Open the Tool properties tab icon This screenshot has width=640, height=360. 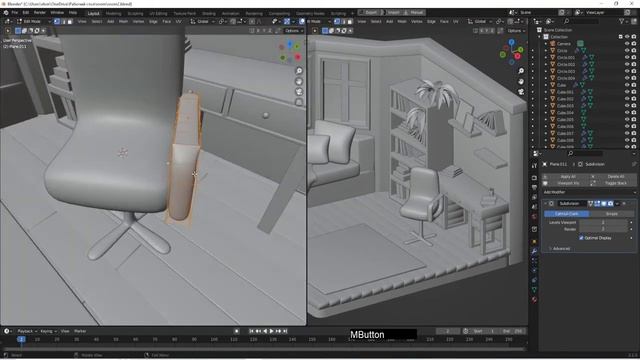tap(534, 166)
